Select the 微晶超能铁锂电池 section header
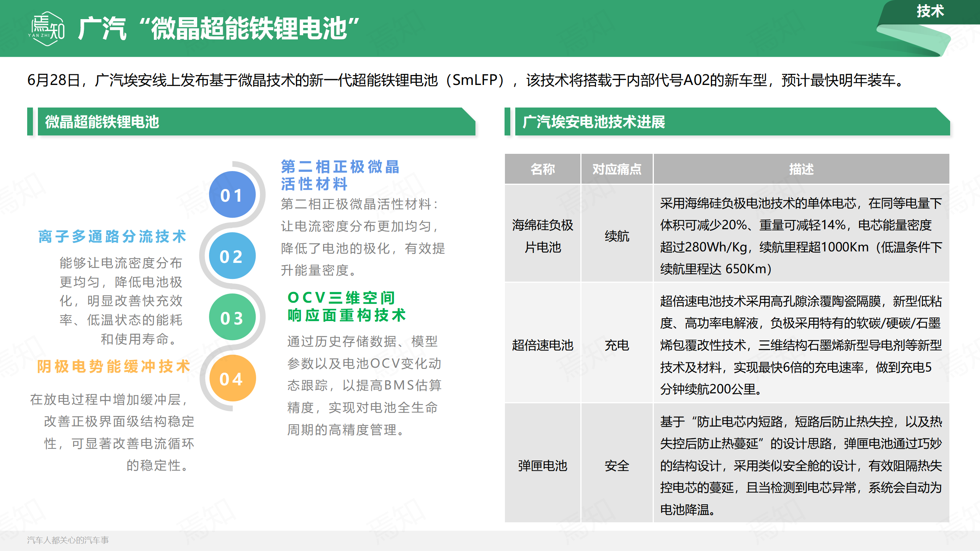This screenshot has height=551, width=980. tap(256, 122)
